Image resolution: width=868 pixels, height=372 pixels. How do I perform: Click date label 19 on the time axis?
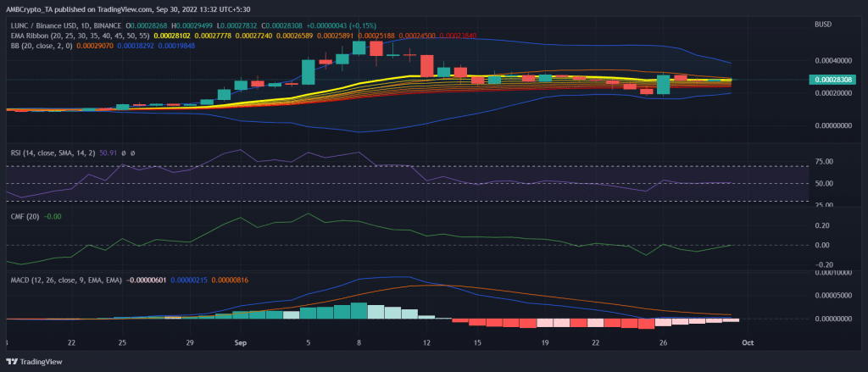click(545, 342)
